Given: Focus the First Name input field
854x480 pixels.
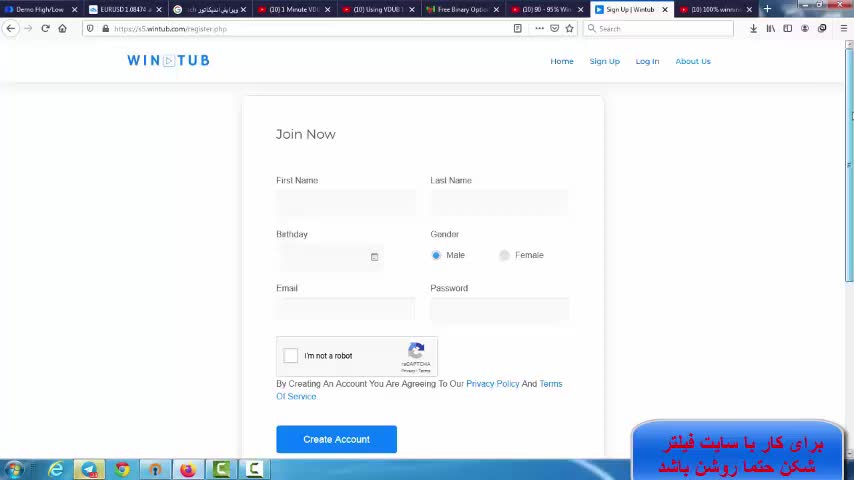Looking at the screenshot, I should [346, 203].
